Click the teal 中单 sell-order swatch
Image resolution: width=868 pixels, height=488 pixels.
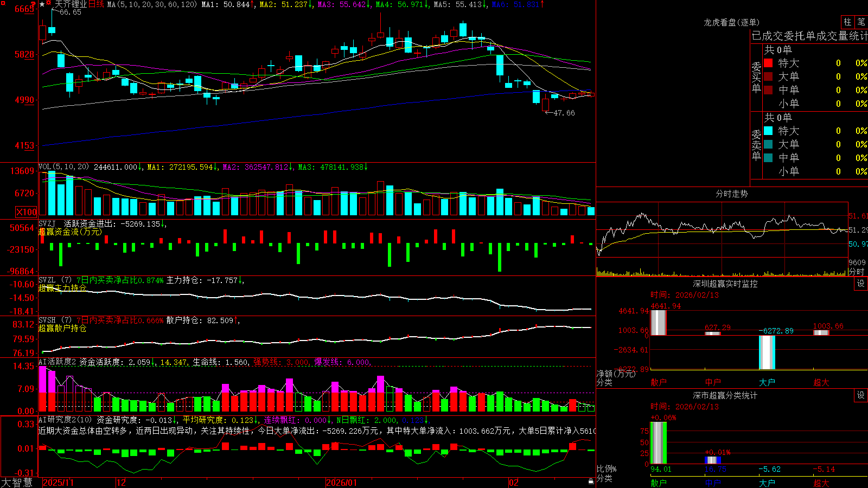[x=768, y=158]
